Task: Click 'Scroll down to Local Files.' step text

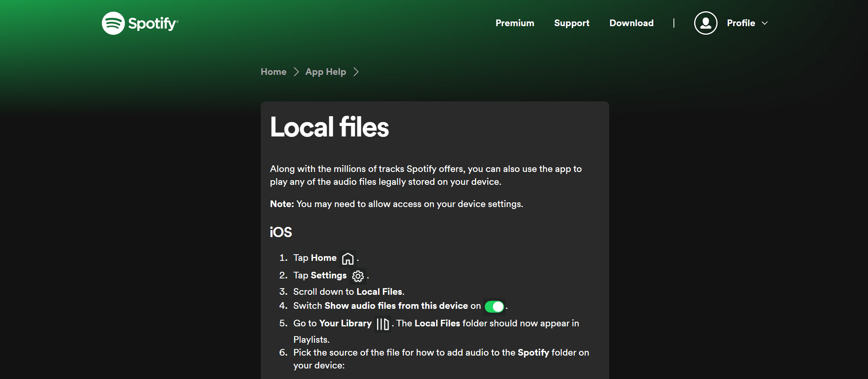Action: [x=349, y=292]
